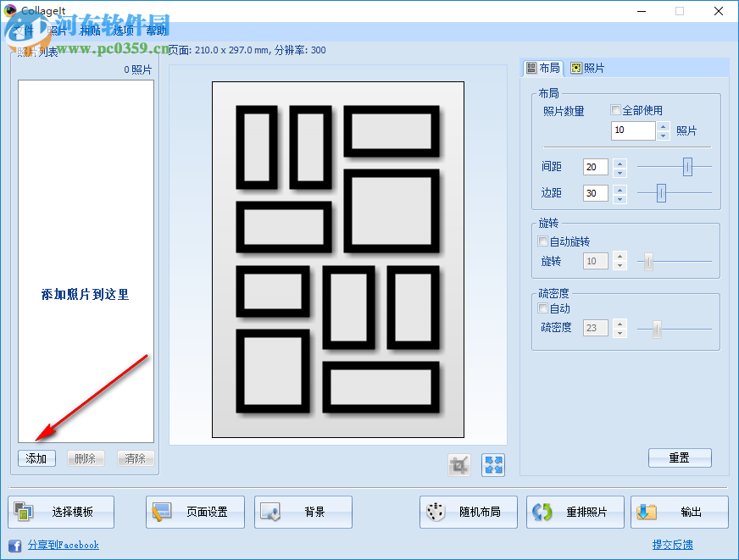739x560 pixels.
Task: Increase 照片数量 with the up stepper
Action: click(663, 126)
